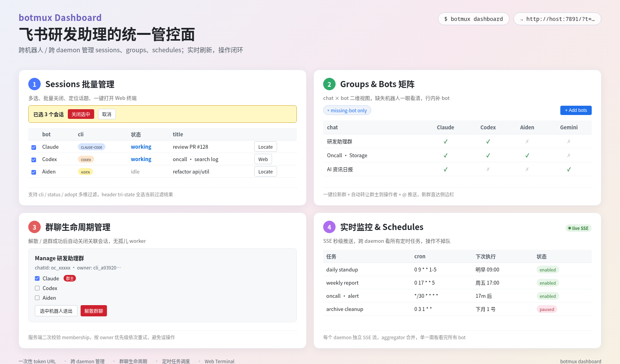
Task: Click the archive cleanup task name
Action: (x=344, y=309)
